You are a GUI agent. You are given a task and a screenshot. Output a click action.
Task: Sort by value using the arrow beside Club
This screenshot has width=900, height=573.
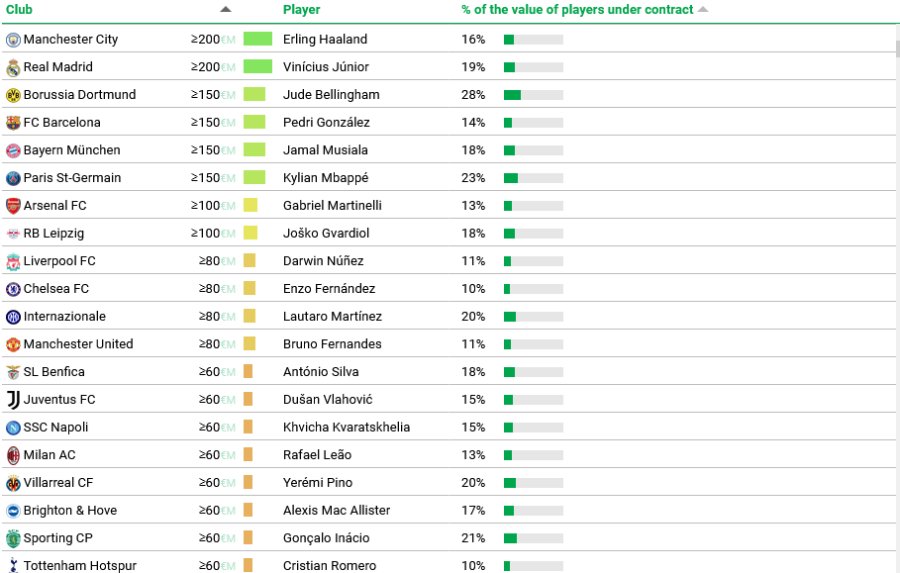[x=225, y=9]
